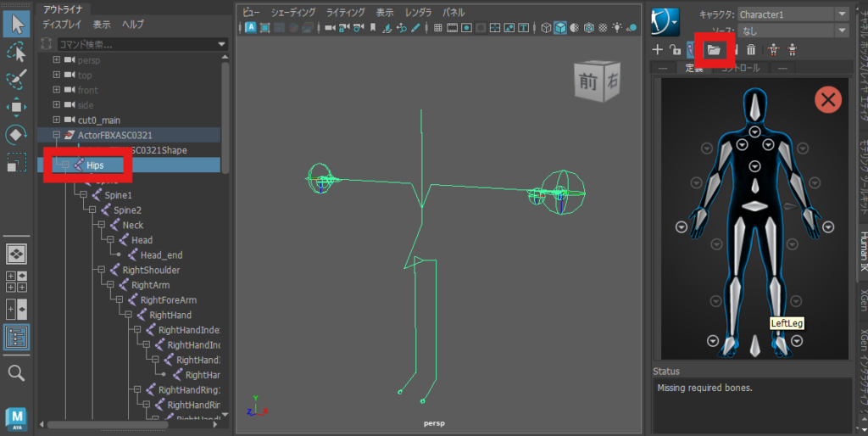The height and width of the screenshot is (436, 868).
Task: Pick the Rotate tool
Action: [x=17, y=134]
